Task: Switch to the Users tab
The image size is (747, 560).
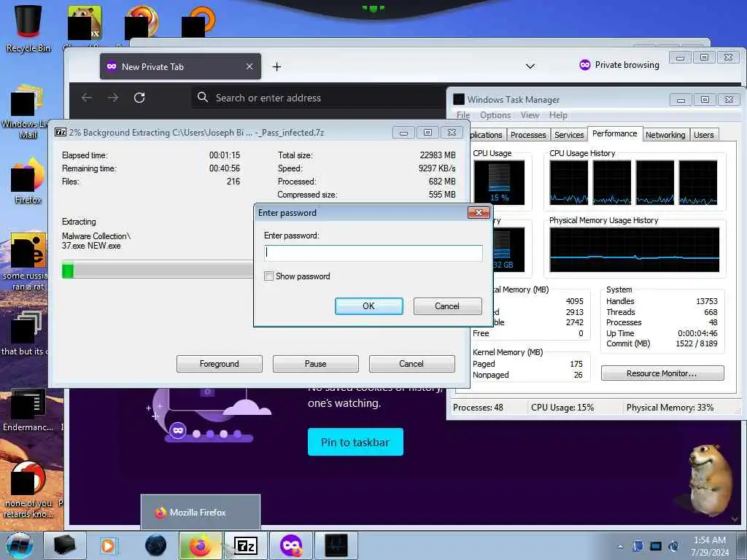Action: click(x=704, y=135)
